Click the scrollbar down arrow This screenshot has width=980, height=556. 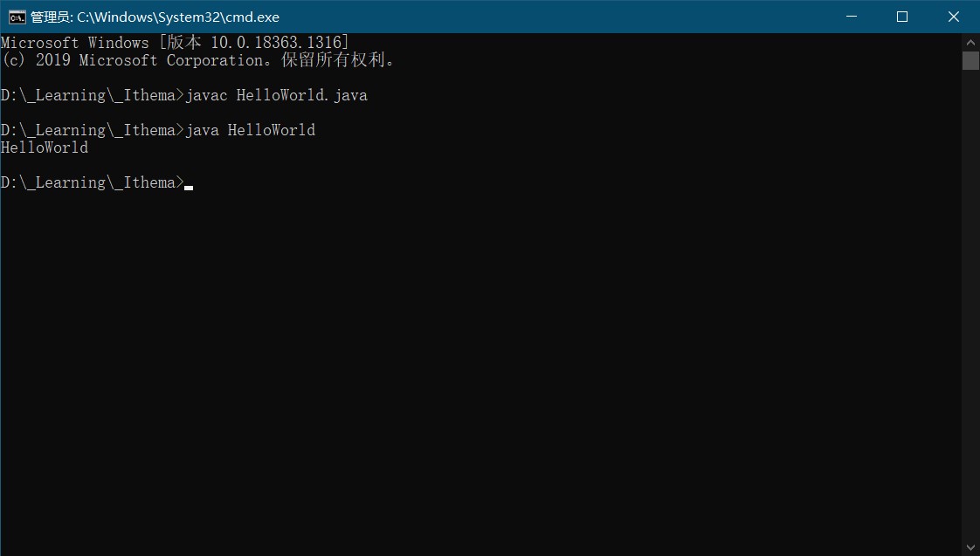[970, 548]
